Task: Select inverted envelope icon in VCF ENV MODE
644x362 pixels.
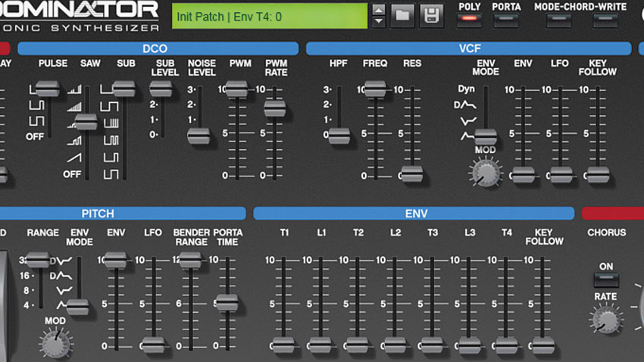Action: (x=468, y=120)
